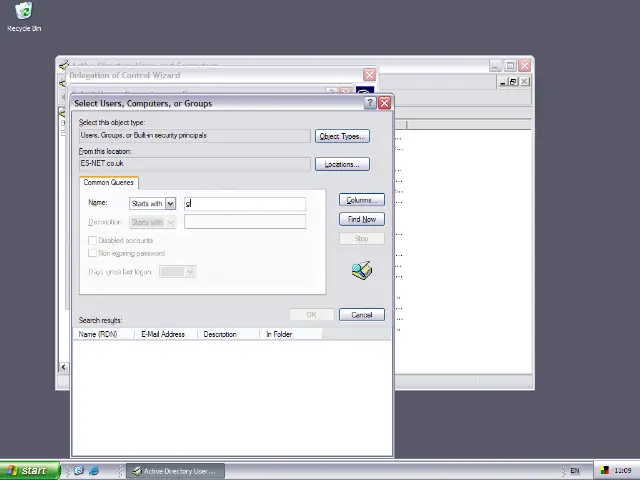This screenshot has width=640, height=480.
Task: Switch to Active Directory Users taskbar button
Action: pos(176,471)
